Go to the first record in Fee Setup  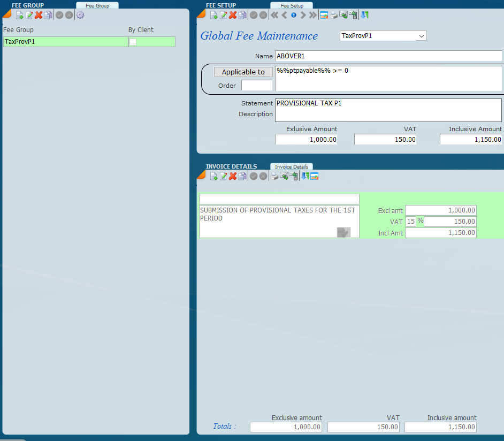point(274,15)
